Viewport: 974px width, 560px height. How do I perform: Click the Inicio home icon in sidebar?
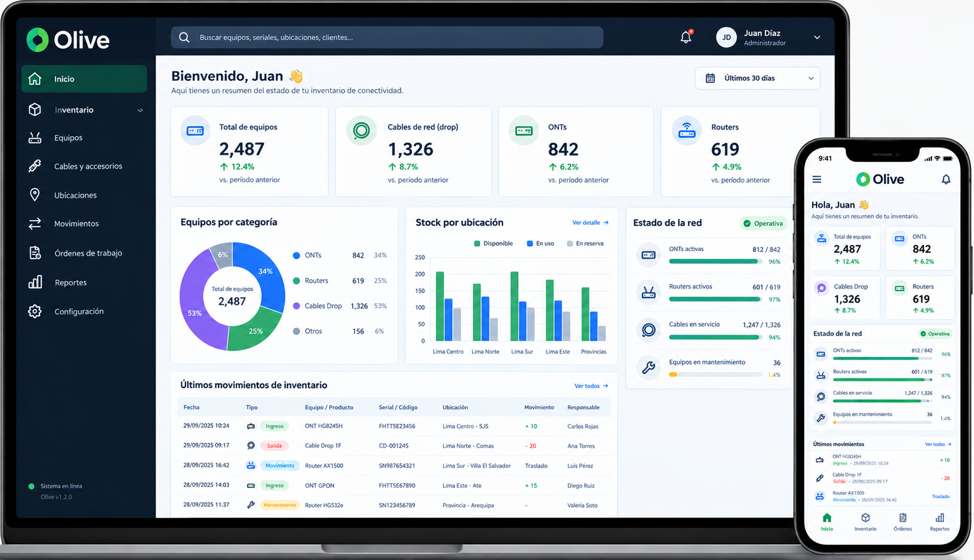tap(35, 78)
